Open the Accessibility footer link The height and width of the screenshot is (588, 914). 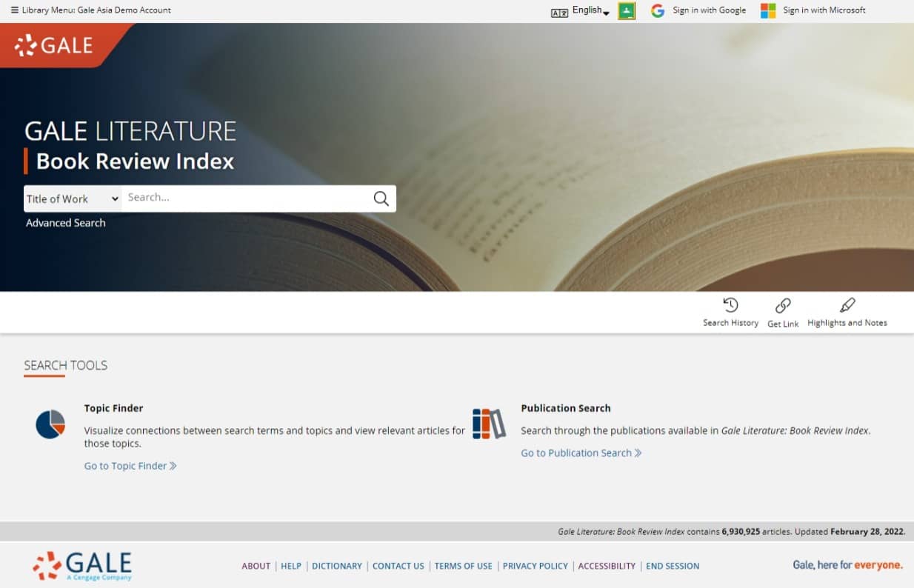607,566
